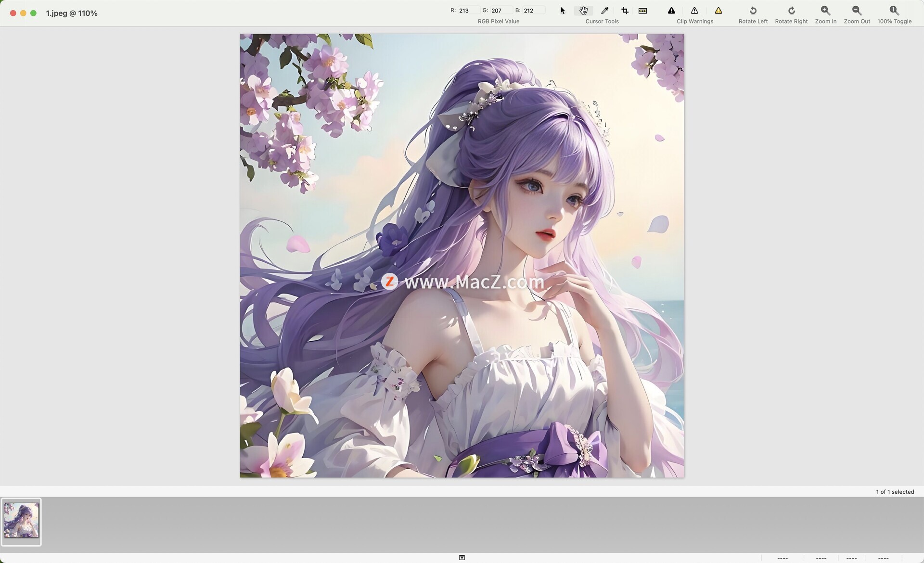Select the ruler straighten tool
Image resolution: width=924 pixels, height=563 pixels.
tap(642, 11)
